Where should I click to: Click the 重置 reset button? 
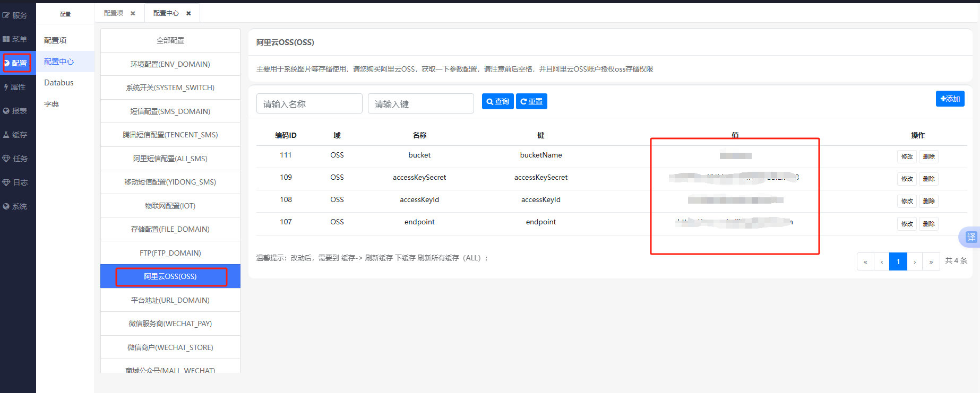click(x=531, y=101)
